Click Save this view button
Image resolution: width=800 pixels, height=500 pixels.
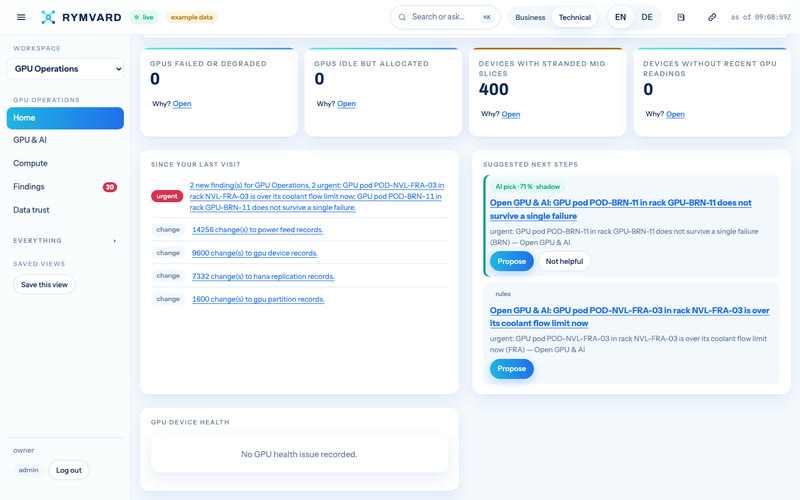44,285
